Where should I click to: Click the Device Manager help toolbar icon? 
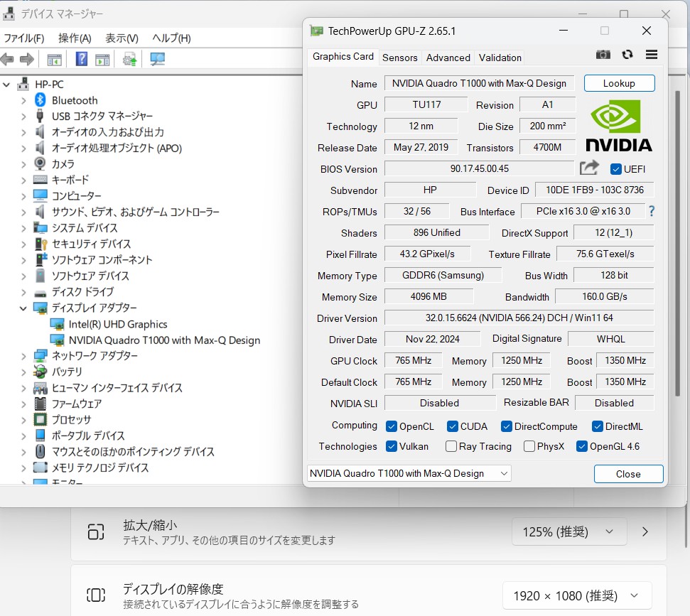(82, 59)
